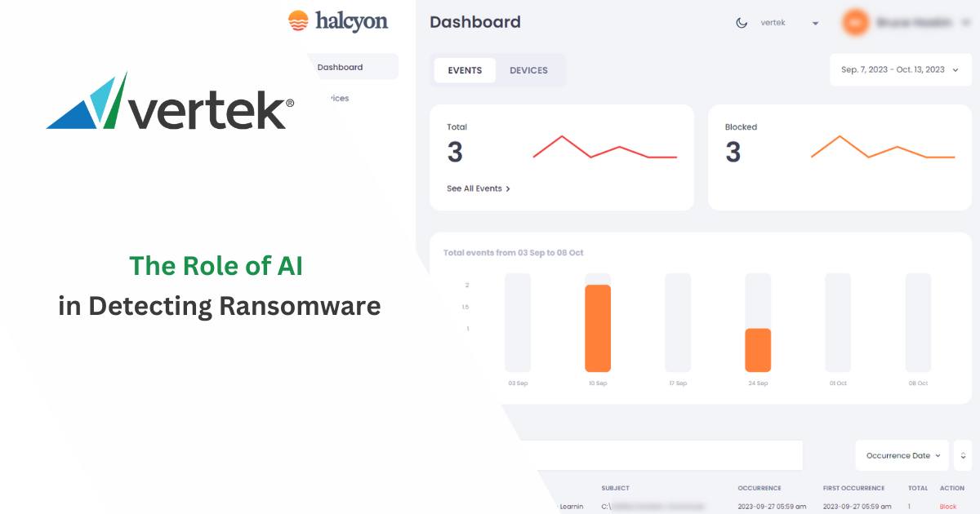The width and height of the screenshot is (980, 514).
Task: Click the ACTION column header
Action: pos(952,488)
